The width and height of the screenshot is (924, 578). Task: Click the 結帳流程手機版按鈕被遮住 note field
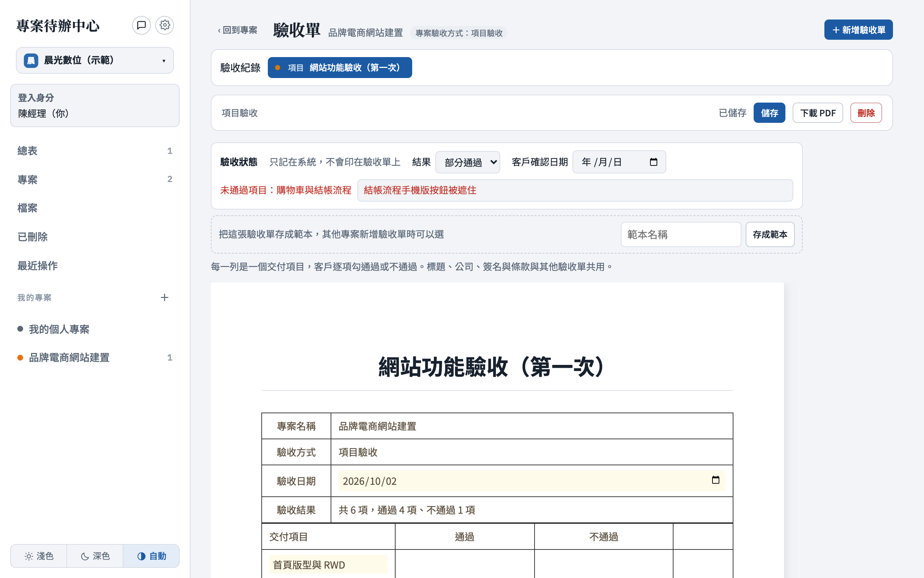pyautogui.click(x=575, y=190)
